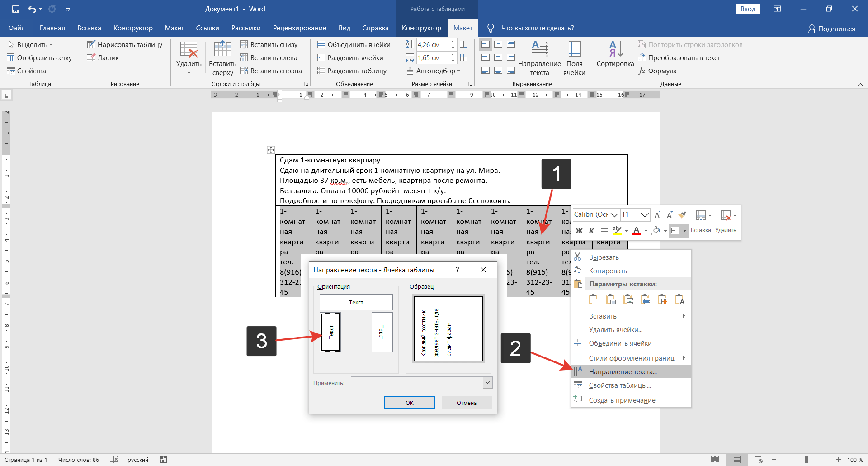Choose Направление текста... in context menu
Image resolution: width=868 pixels, height=466 pixels.
tap(631, 371)
